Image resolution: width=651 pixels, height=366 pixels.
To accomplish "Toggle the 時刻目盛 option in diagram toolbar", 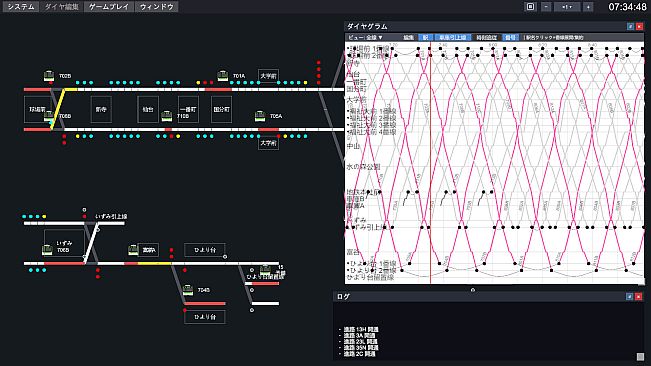I will (486, 37).
